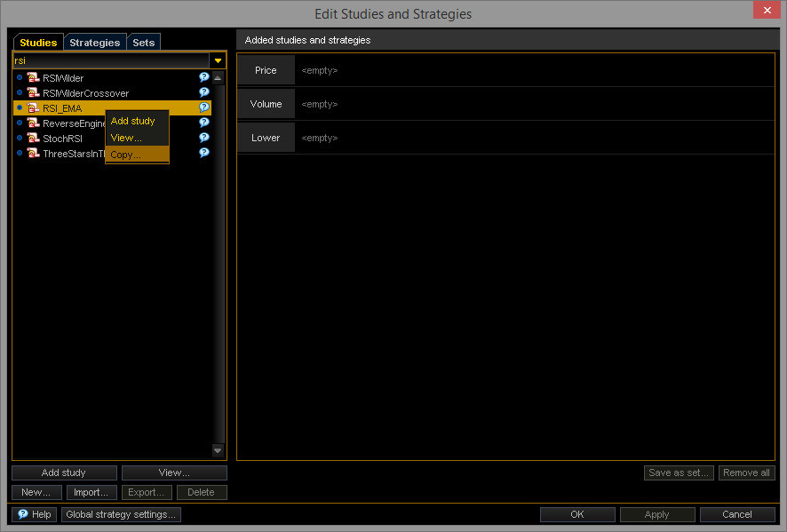Open help for the ReverseEngineeringRSI study
Screen dimensions: 787x532
[203, 123]
